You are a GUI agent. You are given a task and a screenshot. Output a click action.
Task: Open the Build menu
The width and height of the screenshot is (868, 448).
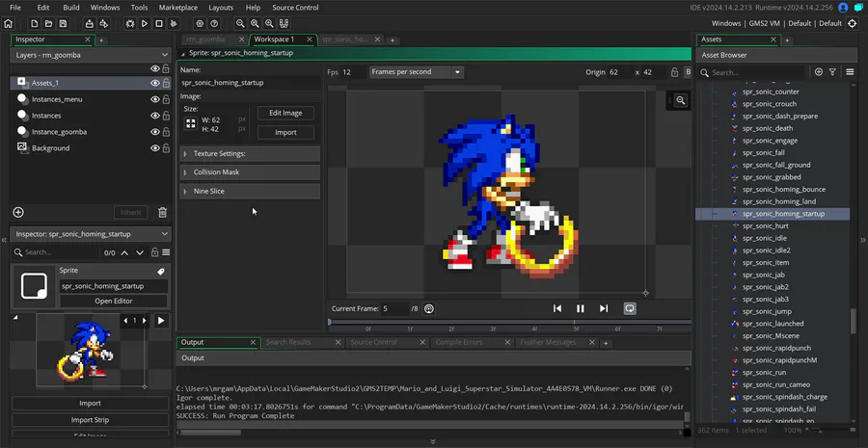click(70, 8)
